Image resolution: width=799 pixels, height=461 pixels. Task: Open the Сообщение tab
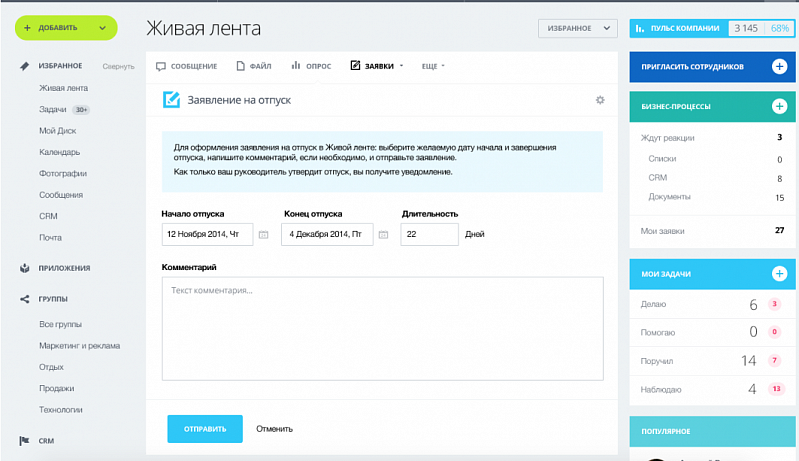click(x=187, y=66)
